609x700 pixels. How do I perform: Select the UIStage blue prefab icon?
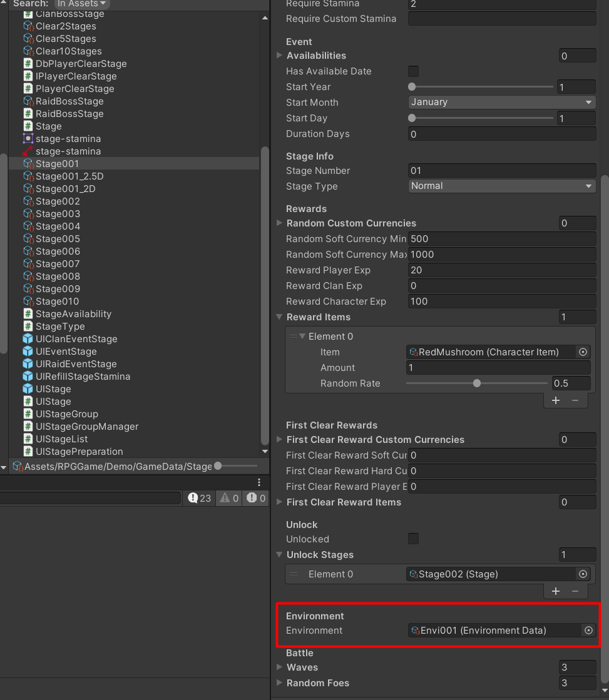(28, 388)
